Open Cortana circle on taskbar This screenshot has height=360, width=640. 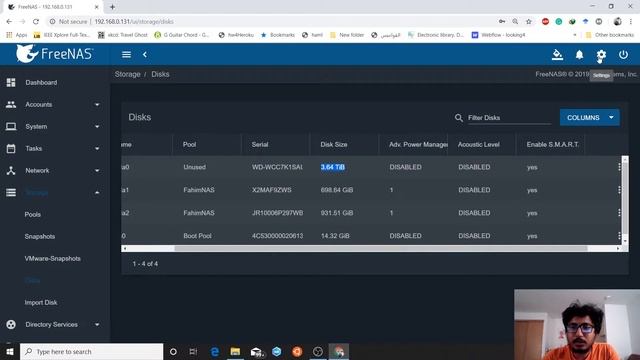[173, 351]
